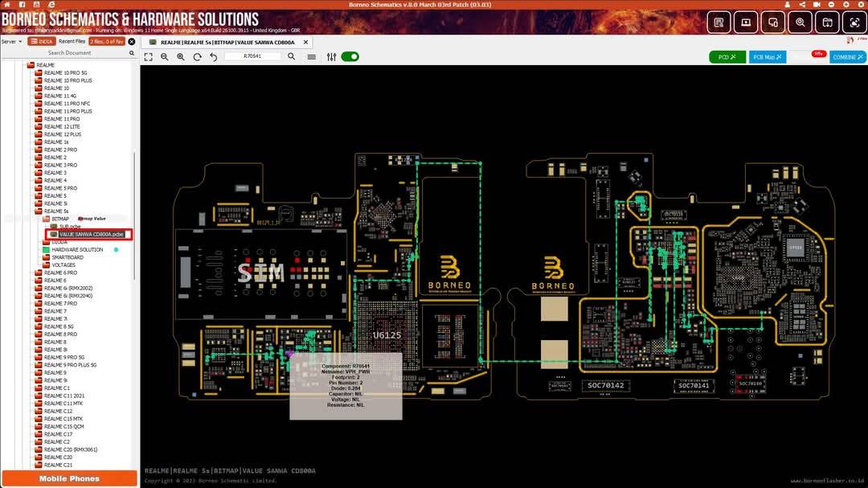This screenshot has height=488, width=868.
Task: Open the Mobile Phones category button
Action: coord(69,478)
